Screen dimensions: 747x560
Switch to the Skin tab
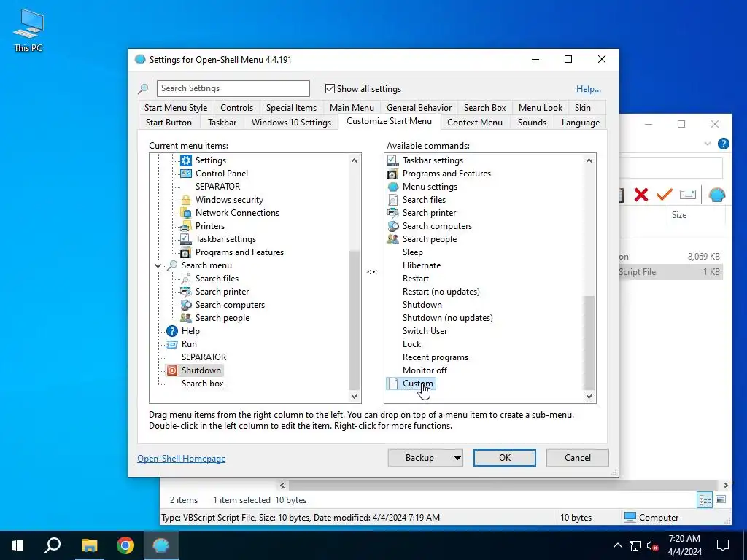click(x=583, y=108)
